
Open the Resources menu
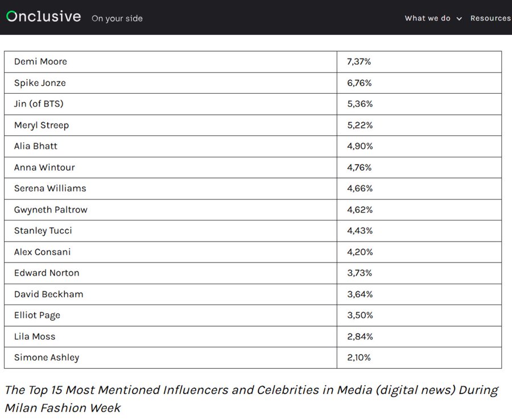[490, 18]
